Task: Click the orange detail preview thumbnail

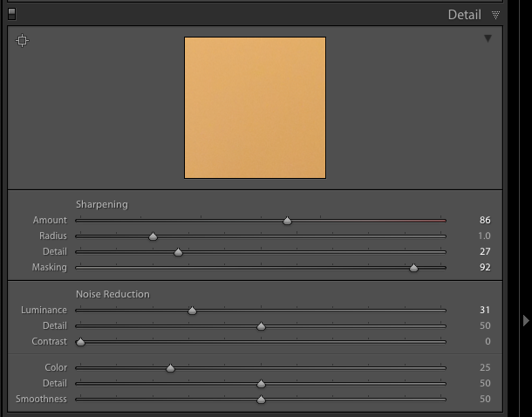Action: pyautogui.click(x=256, y=107)
